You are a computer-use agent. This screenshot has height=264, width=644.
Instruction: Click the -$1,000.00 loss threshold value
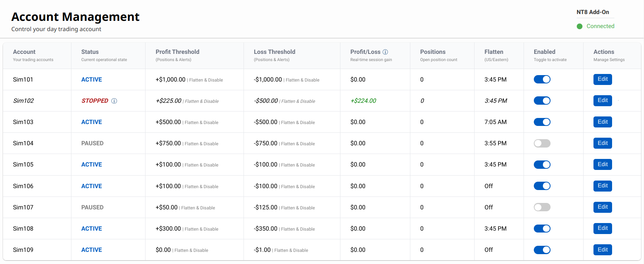click(268, 80)
